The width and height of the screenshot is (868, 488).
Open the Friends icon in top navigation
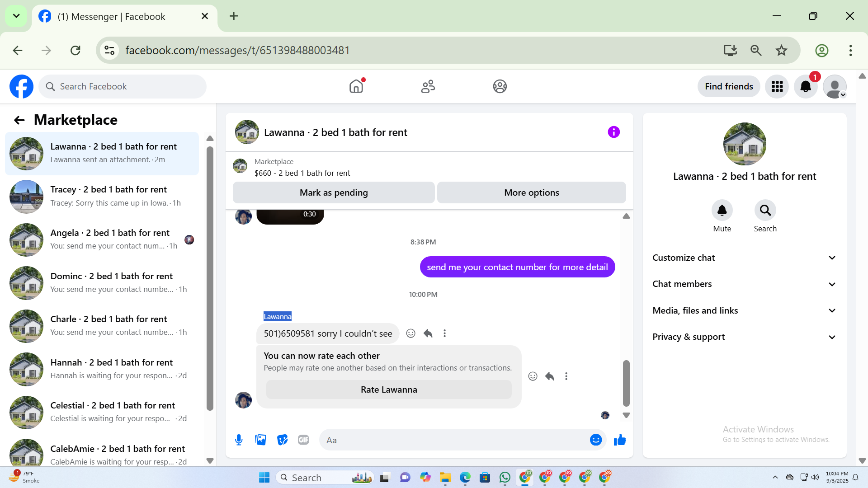(x=428, y=86)
